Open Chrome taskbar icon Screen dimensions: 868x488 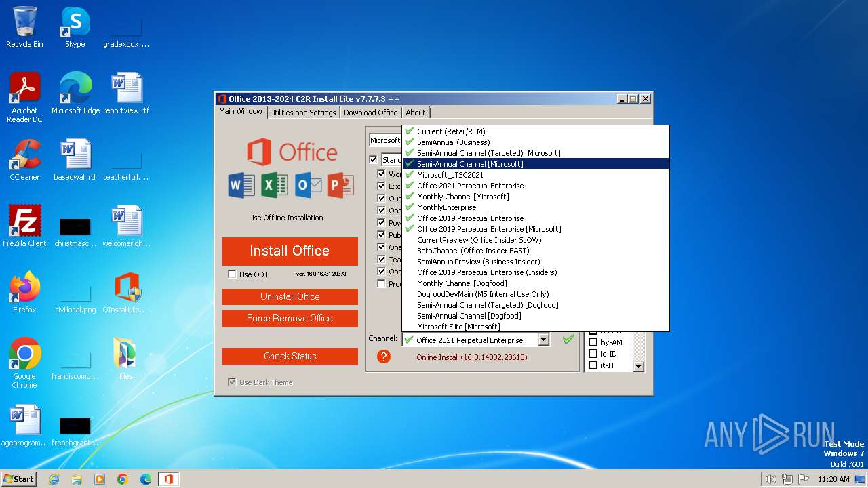[123, 479]
